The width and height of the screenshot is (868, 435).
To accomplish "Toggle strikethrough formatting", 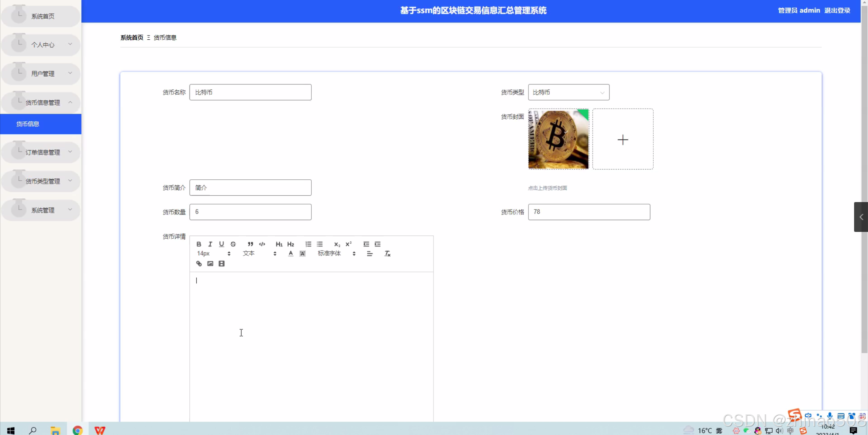I will pyautogui.click(x=233, y=244).
